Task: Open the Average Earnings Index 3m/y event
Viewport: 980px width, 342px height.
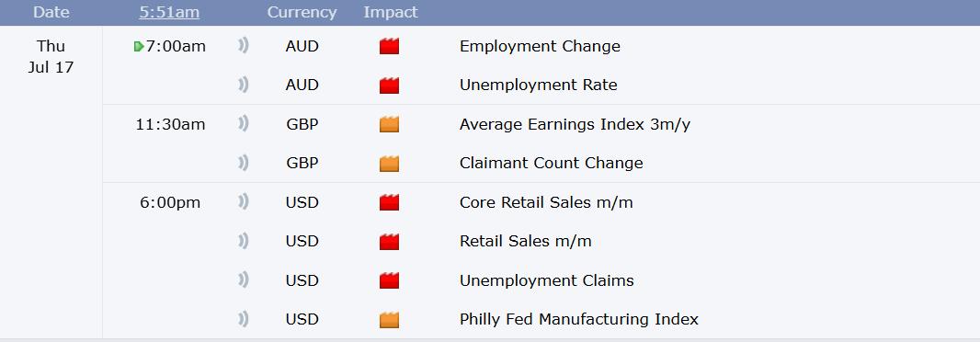Action: (575, 124)
